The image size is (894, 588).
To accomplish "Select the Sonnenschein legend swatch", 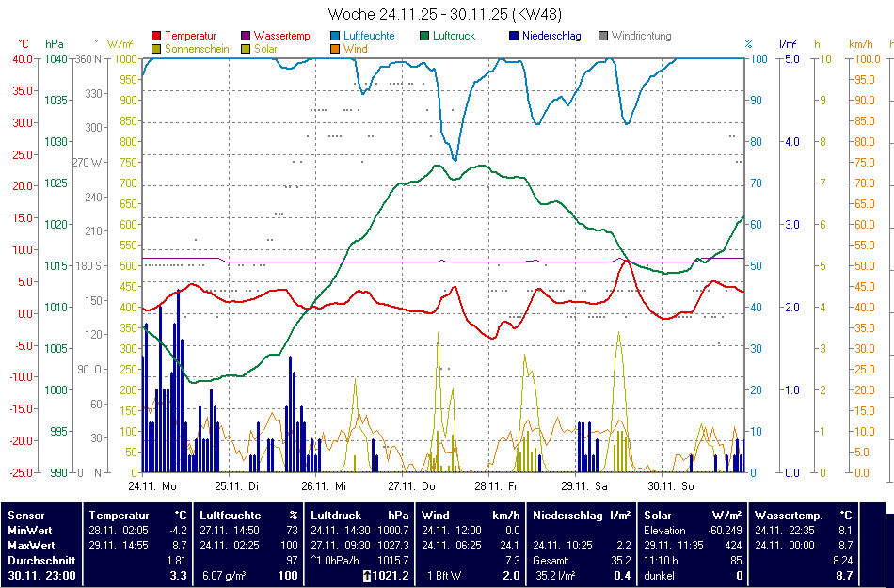I will pos(156,49).
